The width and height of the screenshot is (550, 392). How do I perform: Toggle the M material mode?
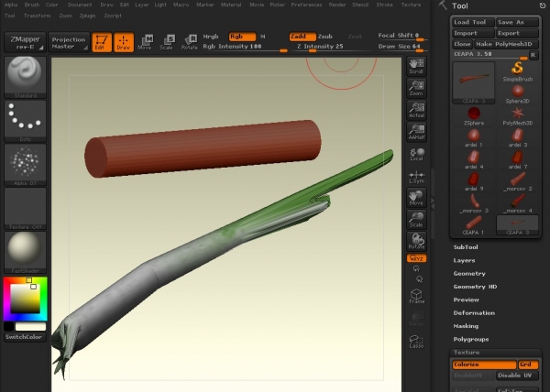263,37
